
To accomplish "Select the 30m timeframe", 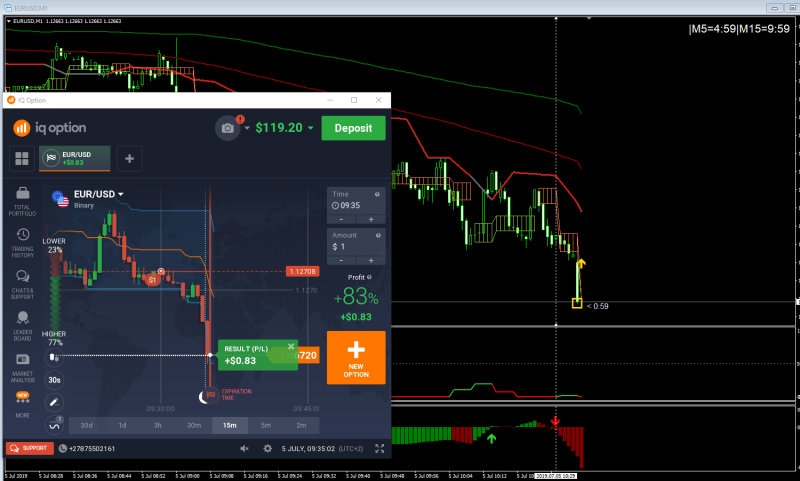I will [194, 425].
